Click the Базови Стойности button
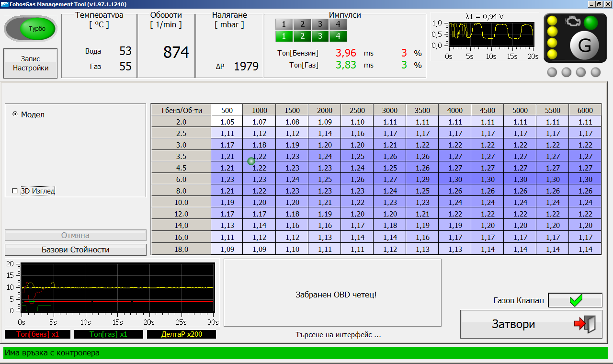613x364 pixels. tap(76, 250)
